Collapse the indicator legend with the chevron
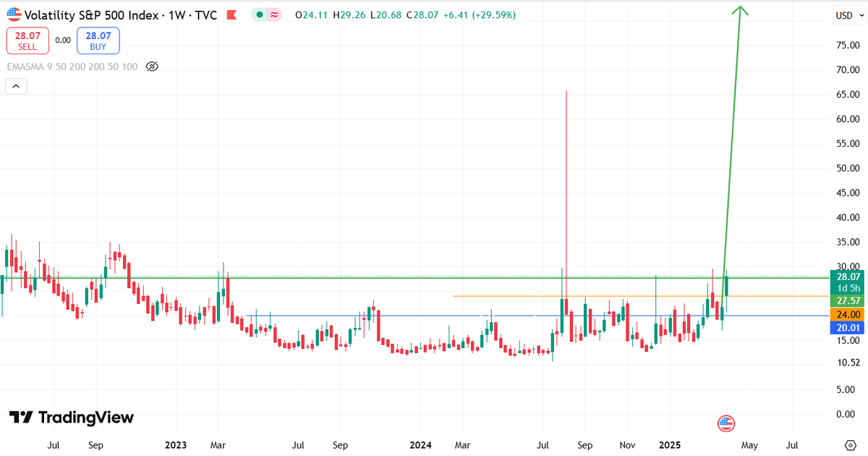 (16, 87)
